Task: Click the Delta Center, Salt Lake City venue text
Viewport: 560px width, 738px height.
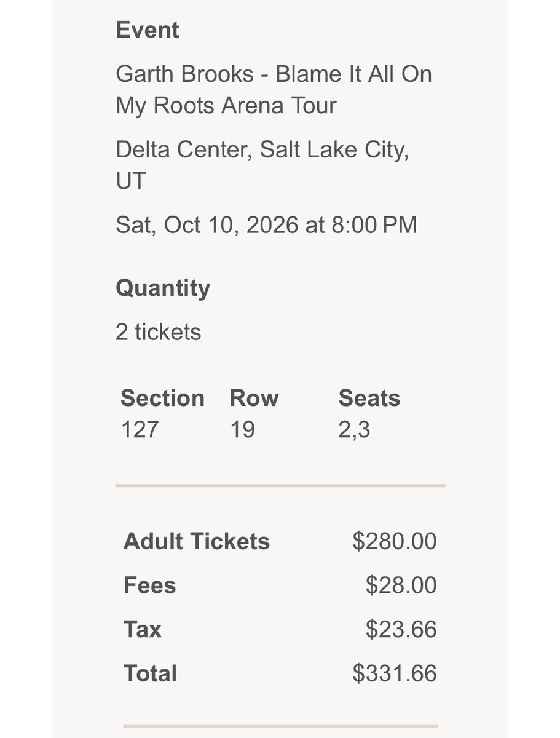Action: pyautogui.click(x=262, y=165)
